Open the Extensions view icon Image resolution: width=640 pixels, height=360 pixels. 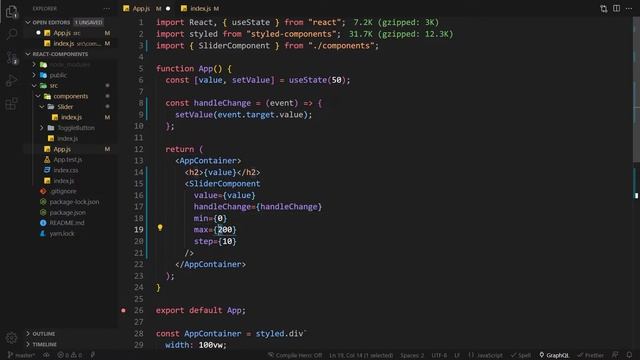(x=12, y=103)
